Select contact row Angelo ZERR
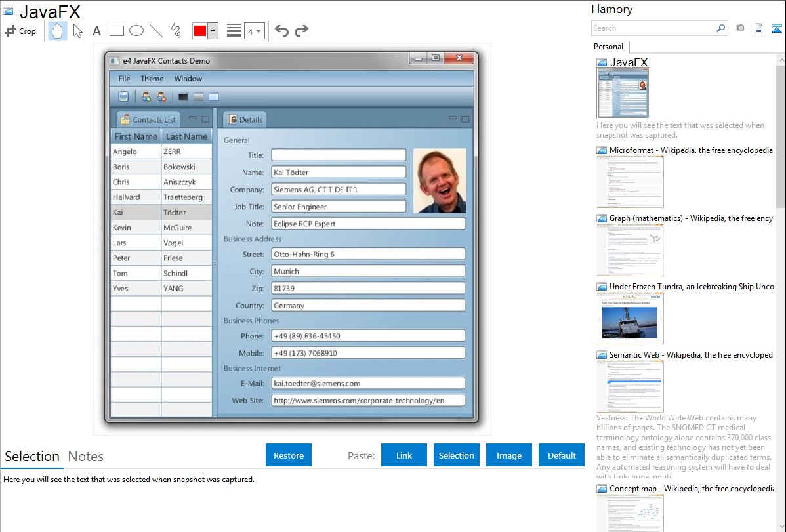786x532 pixels. (x=161, y=152)
